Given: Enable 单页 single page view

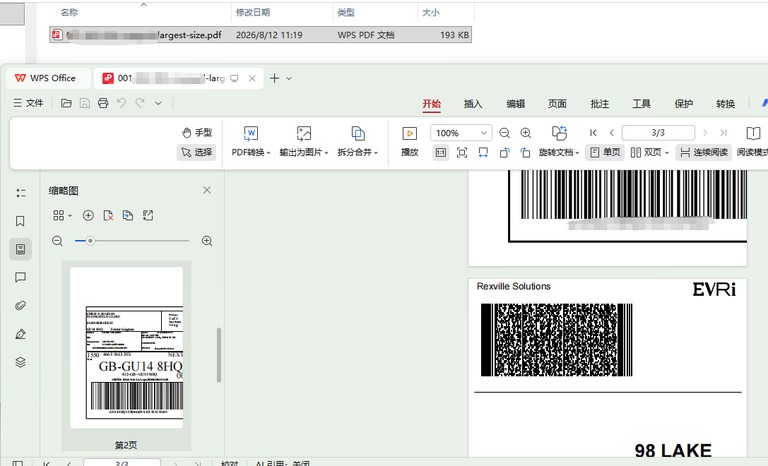Looking at the screenshot, I should tap(605, 152).
